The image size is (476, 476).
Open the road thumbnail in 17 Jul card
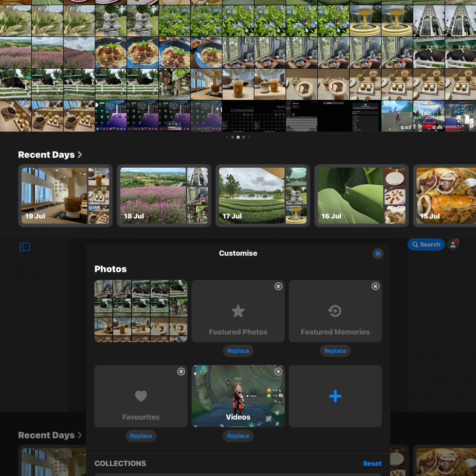point(296,177)
